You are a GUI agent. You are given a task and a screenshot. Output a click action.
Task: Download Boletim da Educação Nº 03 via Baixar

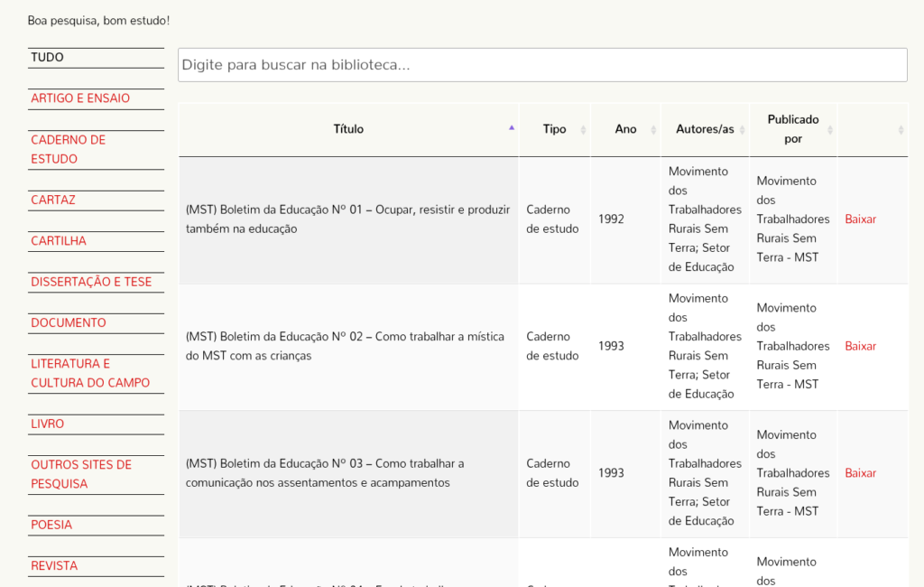(x=860, y=472)
